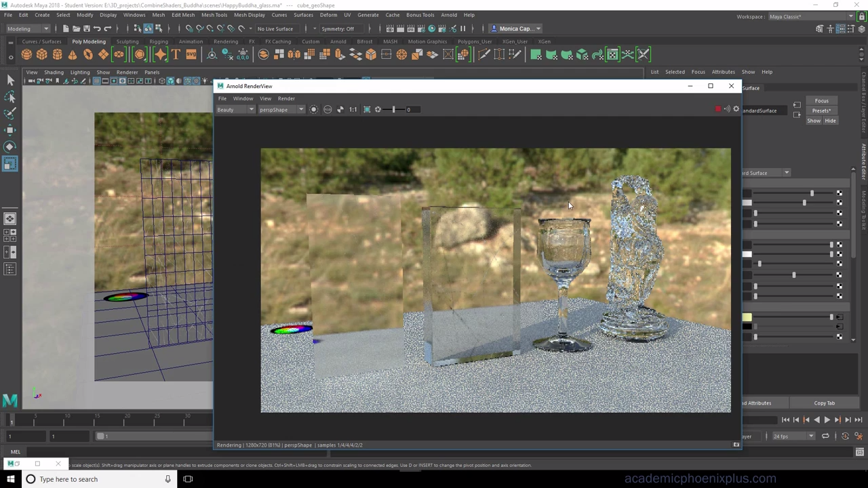This screenshot has height=488, width=868.
Task: Create a polygon cube from the shelf
Action: tap(42, 55)
